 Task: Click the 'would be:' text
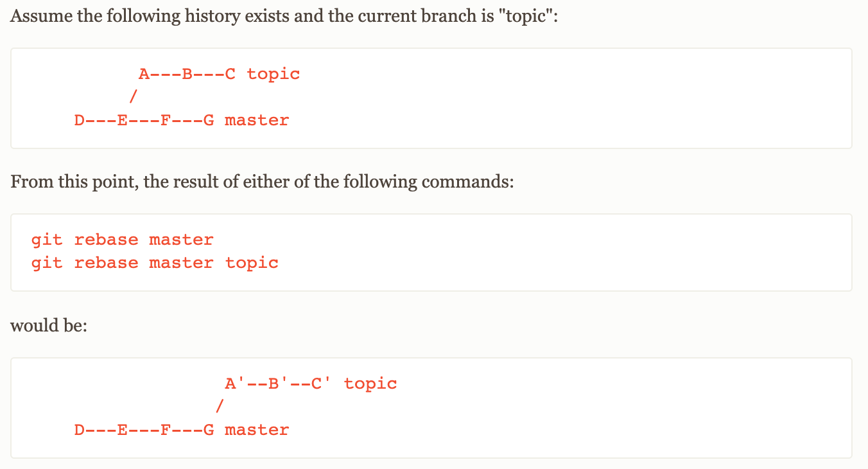click(x=48, y=325)
